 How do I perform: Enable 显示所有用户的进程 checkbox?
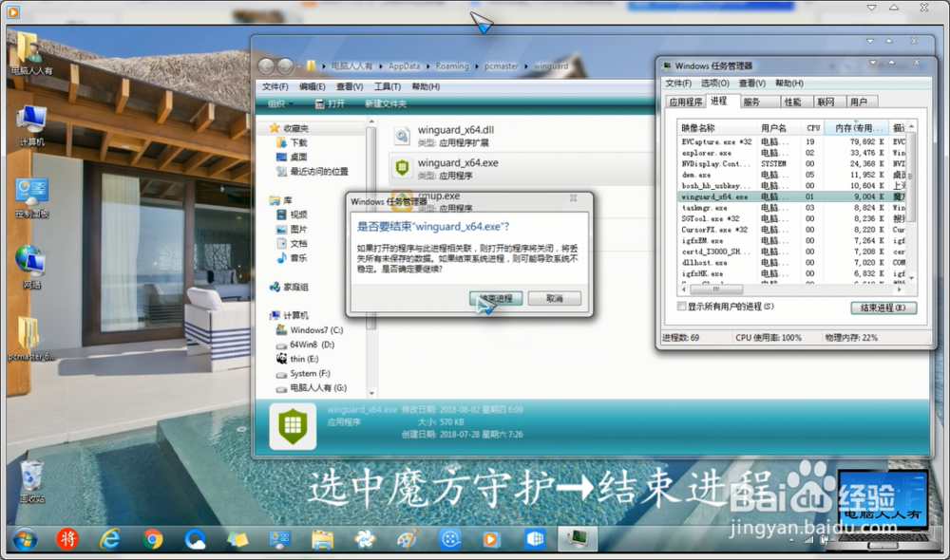point(681,307)
